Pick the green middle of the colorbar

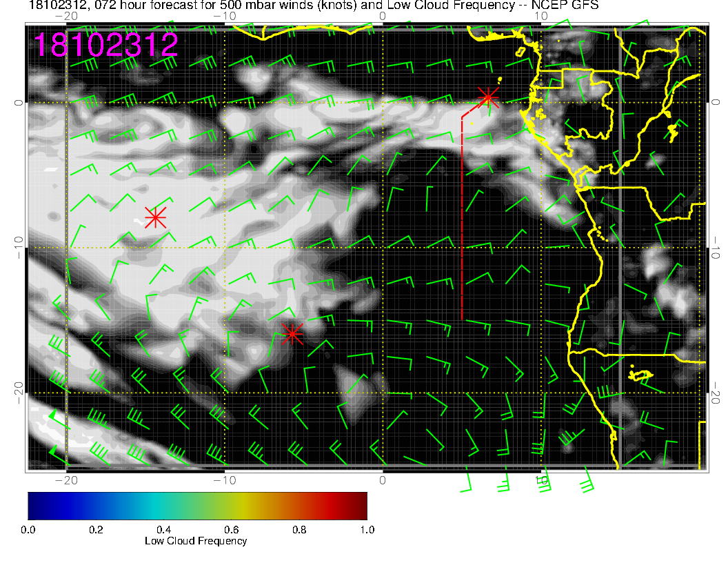pos(197,505)
